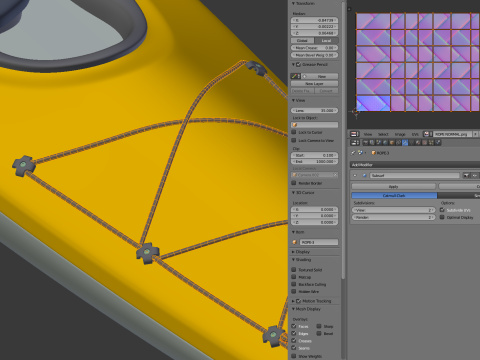Viewport: 480px width, 360px height.
Task: Collapse the Mesh Display panel
Action: click(x=293, y=309)
